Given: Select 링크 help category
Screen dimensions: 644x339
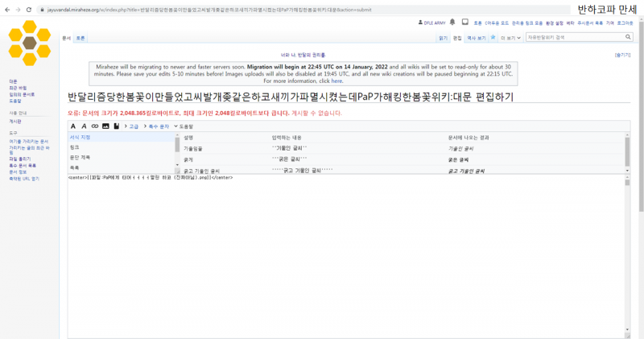Looking at the screenshot, I should pos(122,147).
